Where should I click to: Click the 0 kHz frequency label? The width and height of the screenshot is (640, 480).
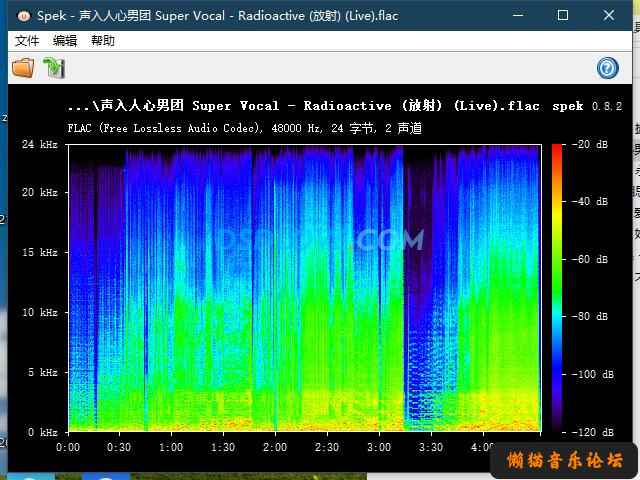42,432
